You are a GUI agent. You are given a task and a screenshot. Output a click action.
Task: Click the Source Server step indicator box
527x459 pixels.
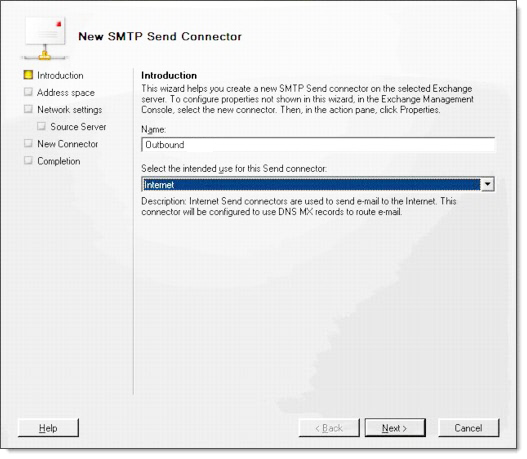click(x=42, y=126)
